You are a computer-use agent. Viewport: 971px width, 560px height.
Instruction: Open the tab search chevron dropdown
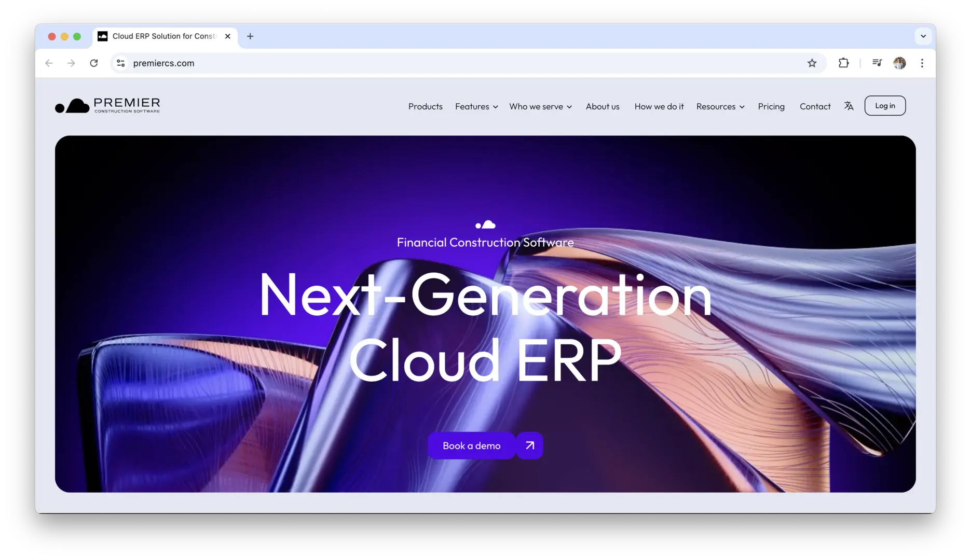point(923,36)
